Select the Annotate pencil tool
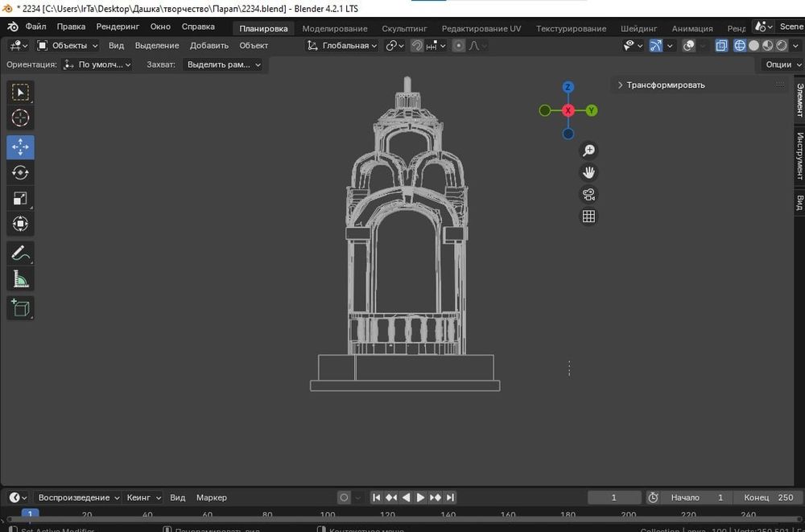 click(x=21, y=254)
